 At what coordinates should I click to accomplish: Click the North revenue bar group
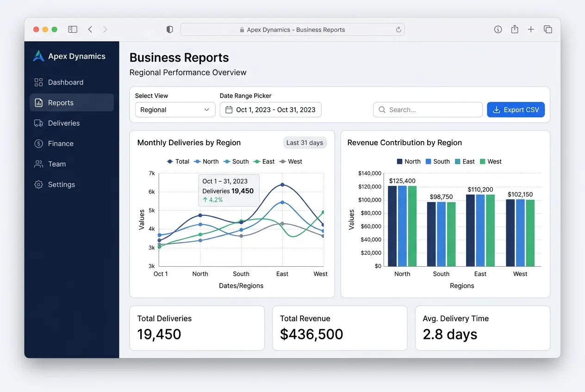pyautogui.click(x=402, y=226)
